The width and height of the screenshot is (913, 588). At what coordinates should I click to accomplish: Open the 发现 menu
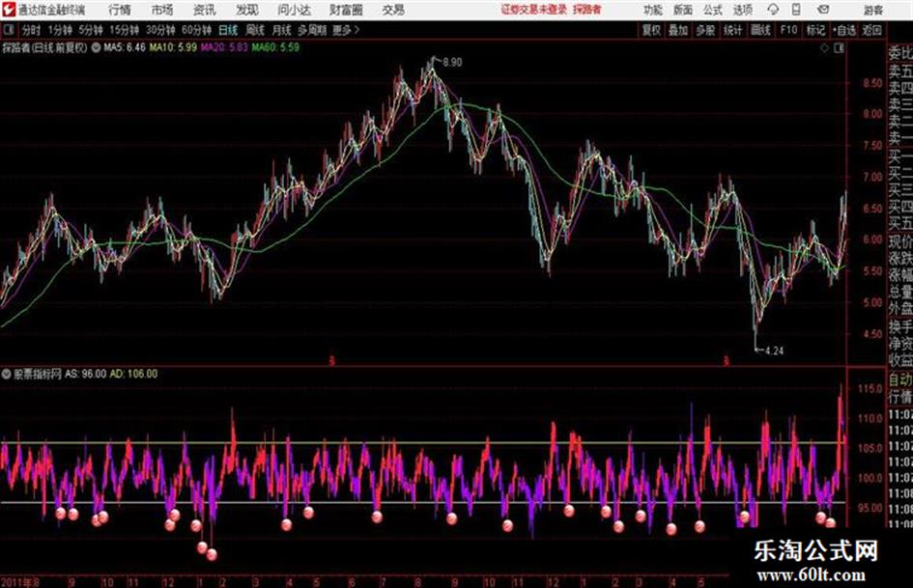click(247, 10)
